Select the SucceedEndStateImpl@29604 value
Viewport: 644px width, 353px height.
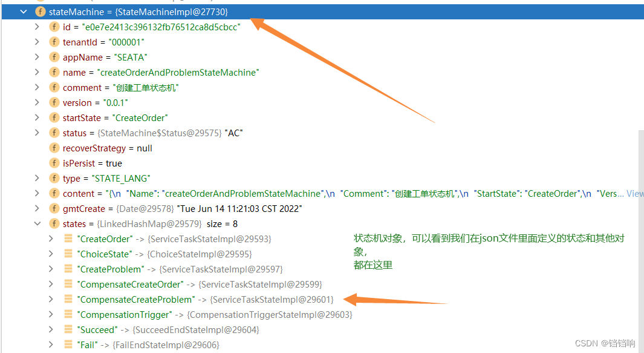pos(195,330)
